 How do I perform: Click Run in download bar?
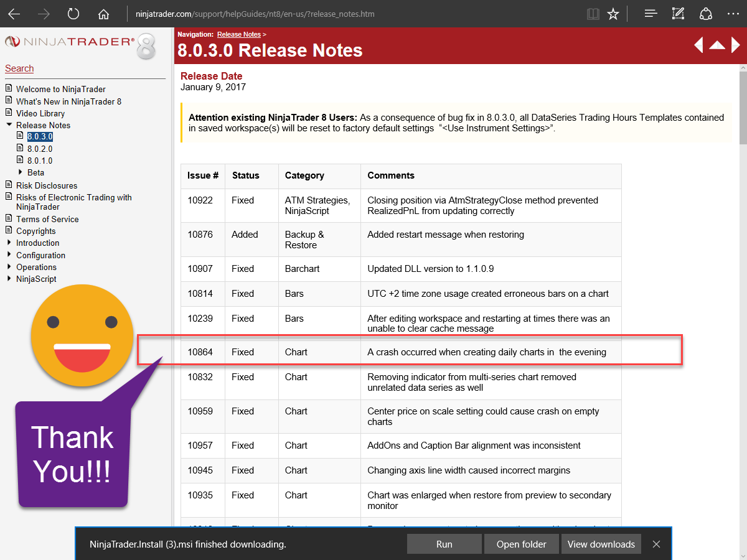[x=444, y=544]
